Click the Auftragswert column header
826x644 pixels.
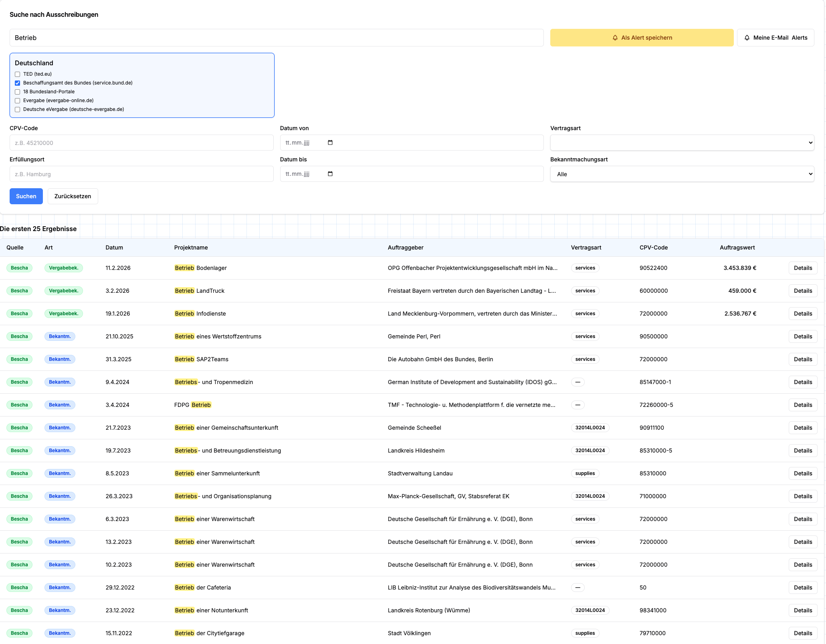pos(737,248)
